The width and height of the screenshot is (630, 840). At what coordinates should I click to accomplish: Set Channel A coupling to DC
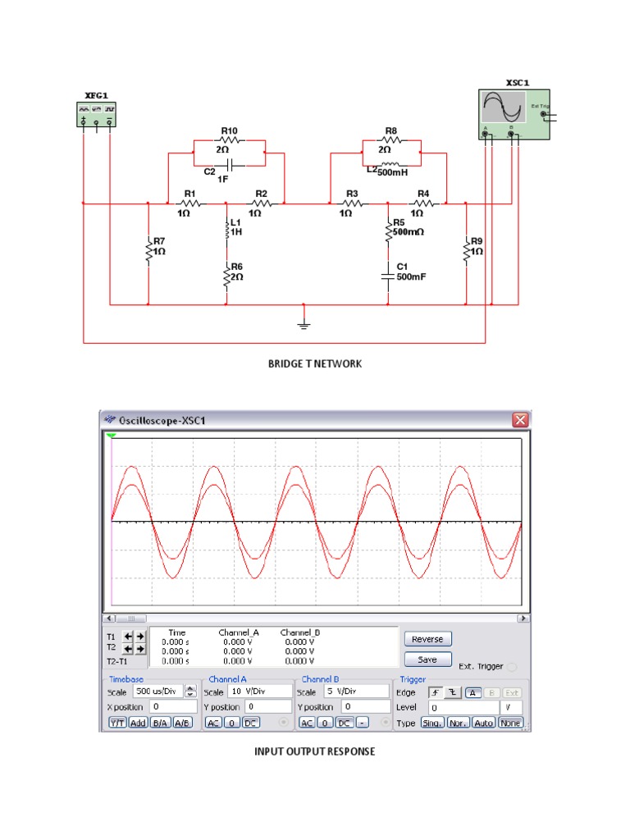[x=251, y=723]
